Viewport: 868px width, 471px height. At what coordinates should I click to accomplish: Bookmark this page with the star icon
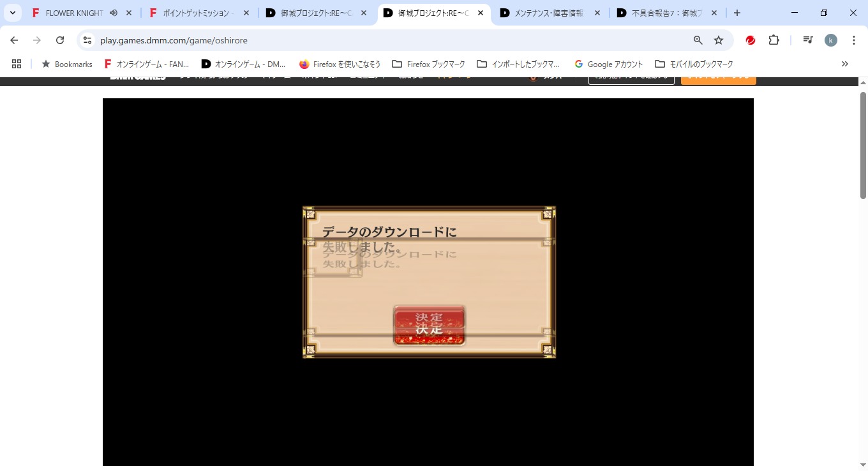coord(719,40)
